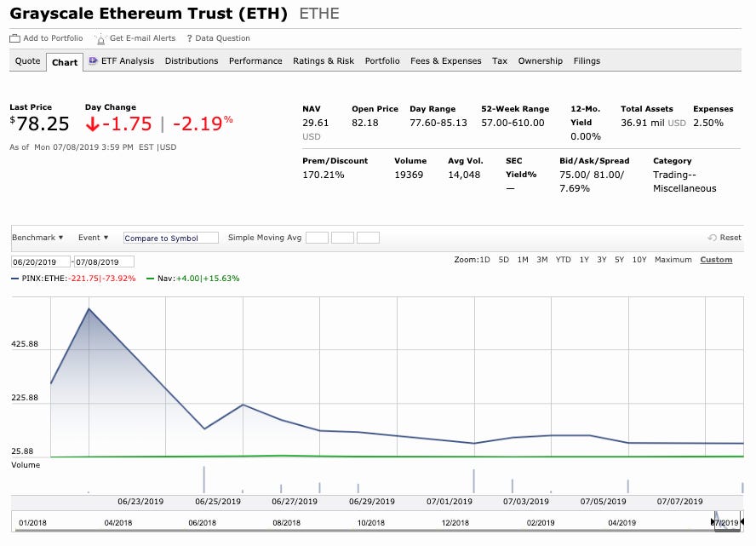Set chart zoom to 1Y
The height and width of the screenshot is (546, 756).
[x=584, y=260]
